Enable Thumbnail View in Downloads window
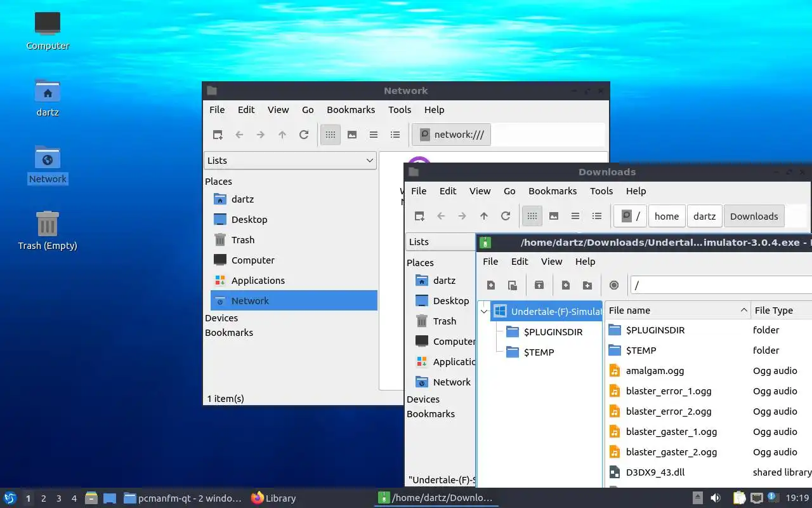812x508 pixels. coord(554,216)
